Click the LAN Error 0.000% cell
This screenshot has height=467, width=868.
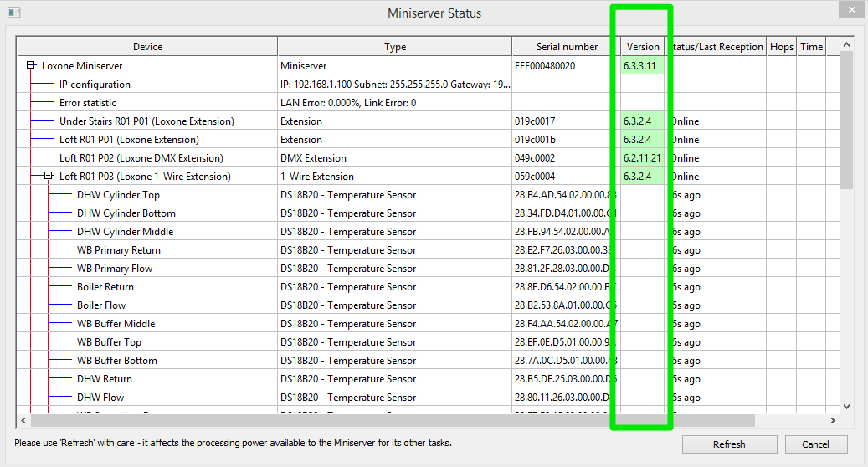click(395, 102)
